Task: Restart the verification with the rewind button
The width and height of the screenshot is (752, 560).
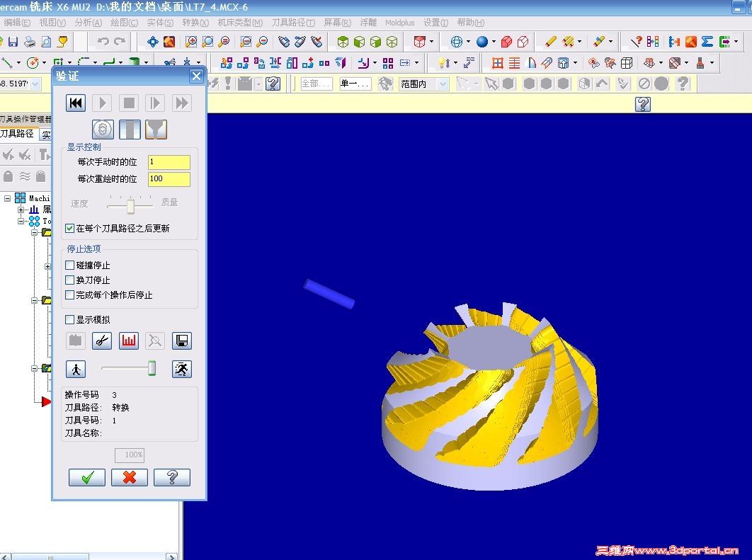Action: click(76, 103)
